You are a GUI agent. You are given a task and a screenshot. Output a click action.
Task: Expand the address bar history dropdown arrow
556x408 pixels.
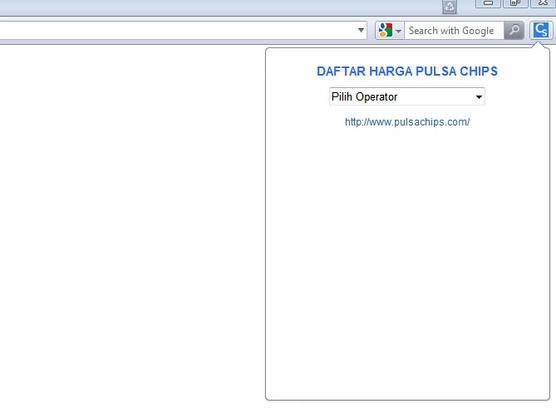click(x=361, y=30)
